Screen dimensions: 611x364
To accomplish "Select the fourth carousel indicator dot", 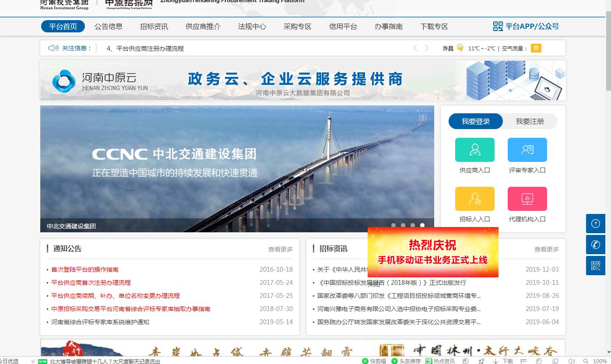I will (422, 225).
